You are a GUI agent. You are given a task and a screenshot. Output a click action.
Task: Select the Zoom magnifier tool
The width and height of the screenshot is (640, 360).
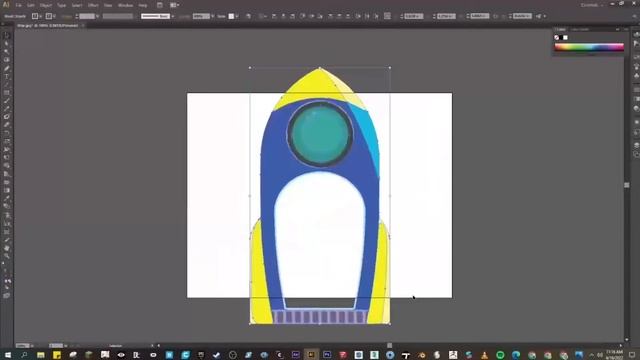7,256
